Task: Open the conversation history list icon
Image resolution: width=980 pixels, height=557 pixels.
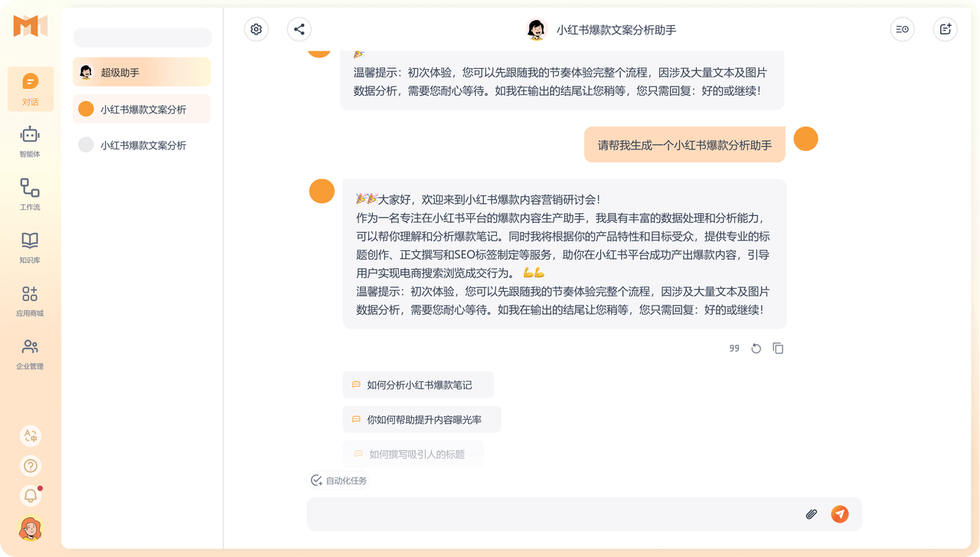Action: pos(903,29)
